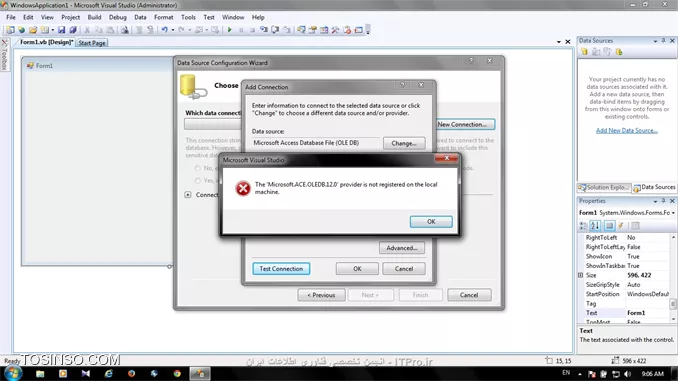Click Refresh icon in Data Sources toolbar
678x381 pixels.
619,52
